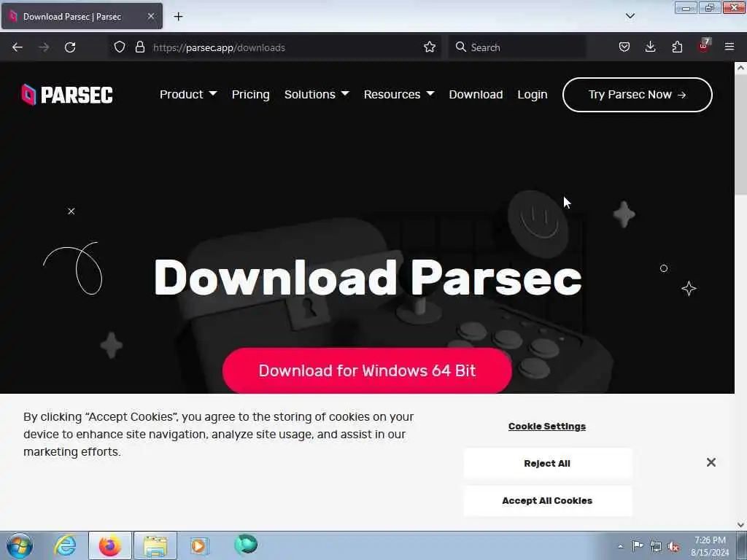This screenshot has height=560, width=747.
Task: Open Windows Media Player taskbar icon
Action: (x=198, y=545)
